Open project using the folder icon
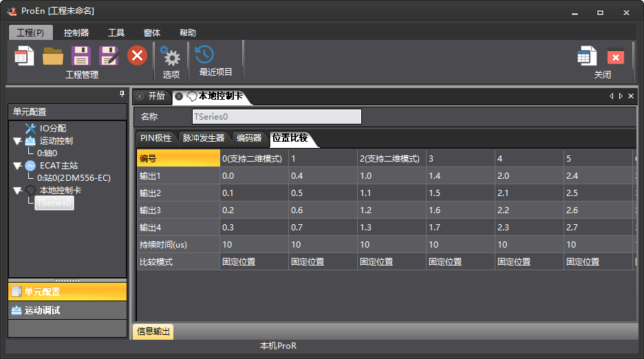 52,56
